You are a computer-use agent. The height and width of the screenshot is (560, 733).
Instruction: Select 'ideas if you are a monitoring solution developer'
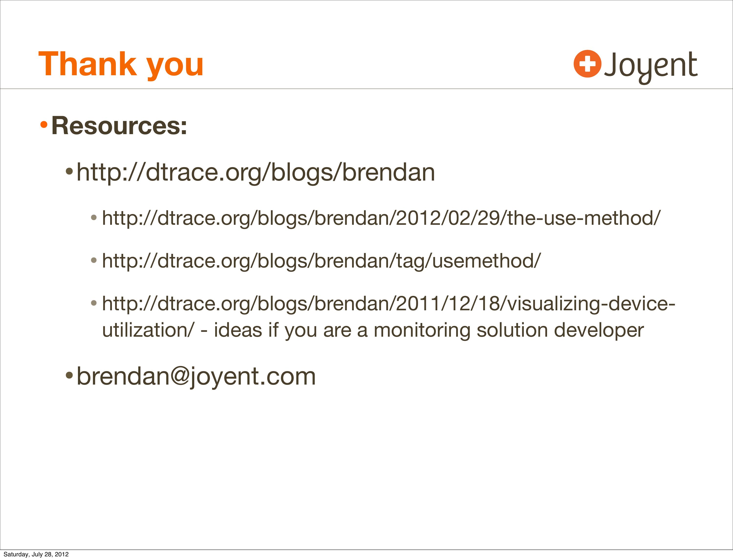point(429,330)
